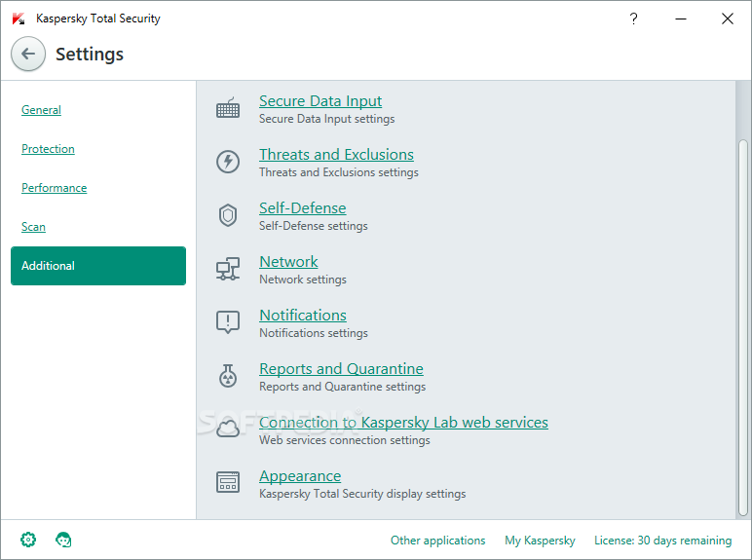Image resolution: width=752 pixels, height=560 pixels.
Task: Select the Additional section
Action: [x=98, y=266]
